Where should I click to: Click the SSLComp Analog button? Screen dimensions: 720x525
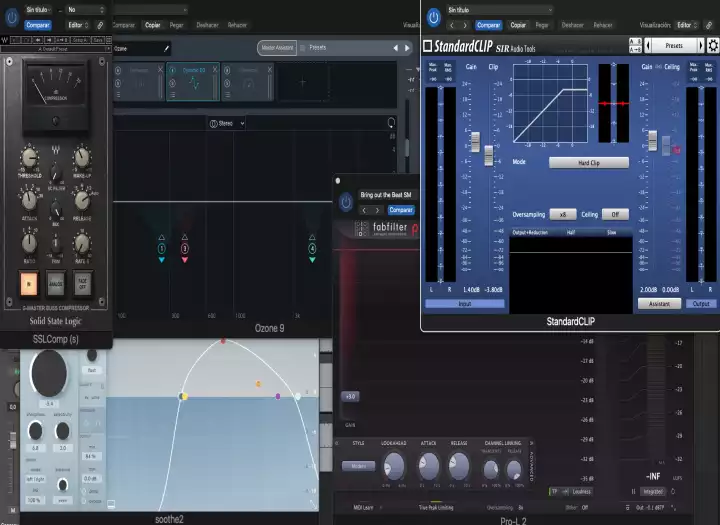56,283
